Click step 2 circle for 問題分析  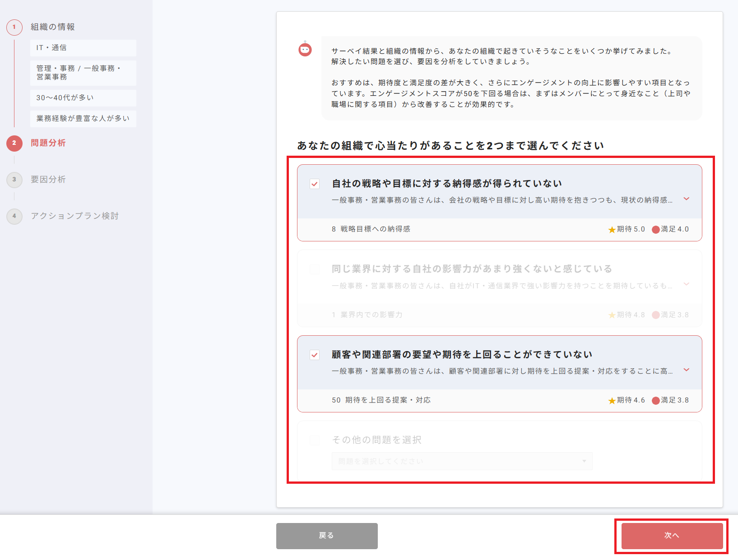[x=14, y=143]
